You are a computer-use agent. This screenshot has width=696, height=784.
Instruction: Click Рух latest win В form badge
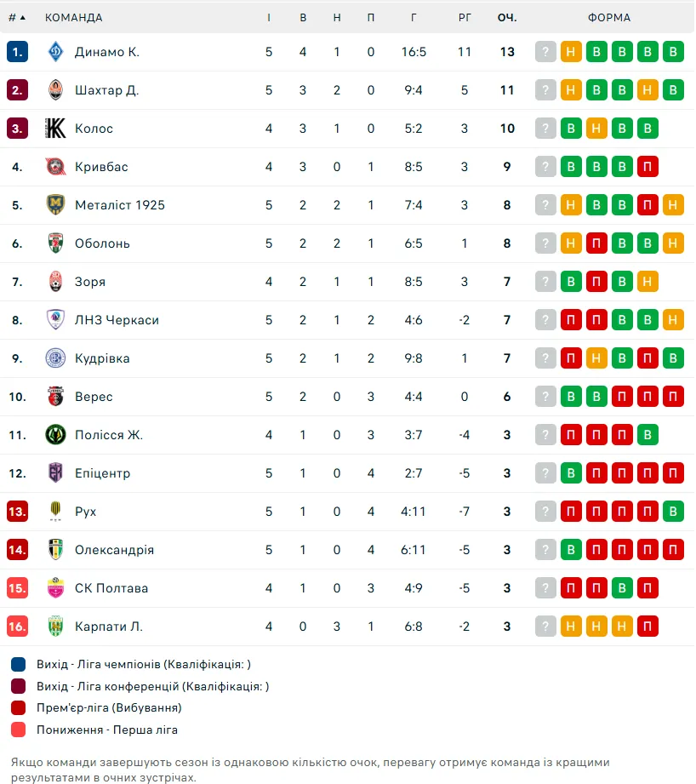[x=673, y=512]
